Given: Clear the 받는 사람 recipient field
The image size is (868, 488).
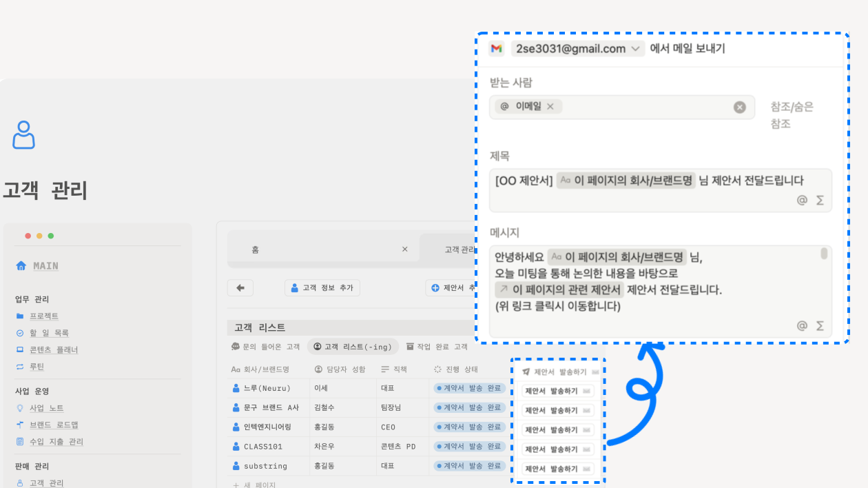Looking at the screenshot, I should 739,107.
